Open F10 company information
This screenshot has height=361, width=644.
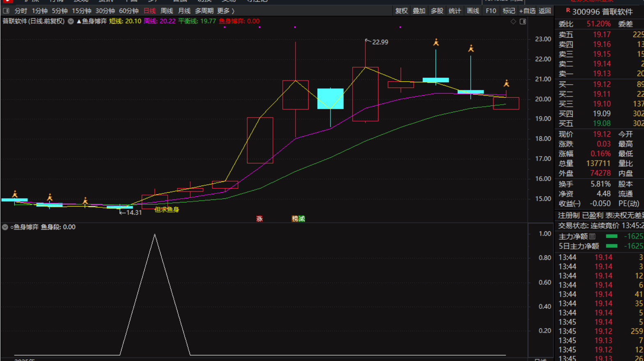[491, 11]
